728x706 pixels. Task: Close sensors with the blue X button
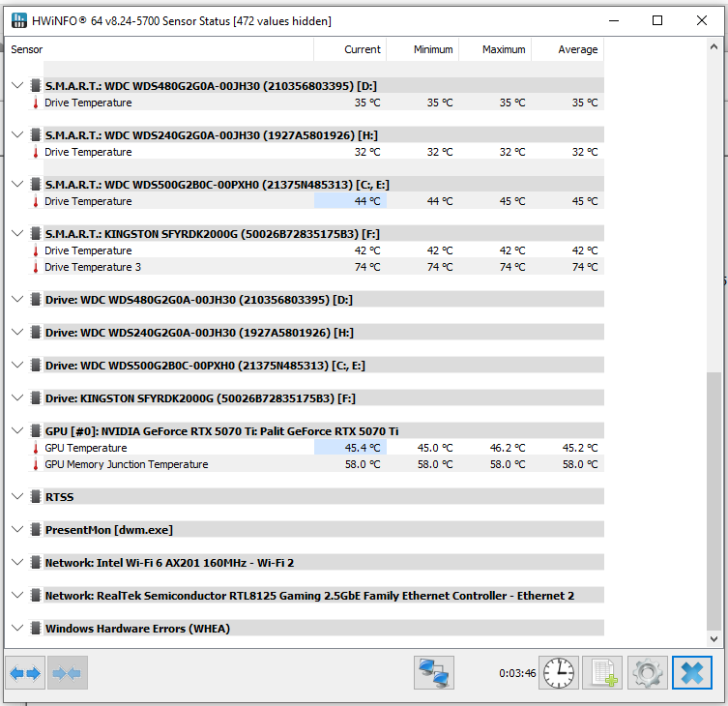[692, 672]
